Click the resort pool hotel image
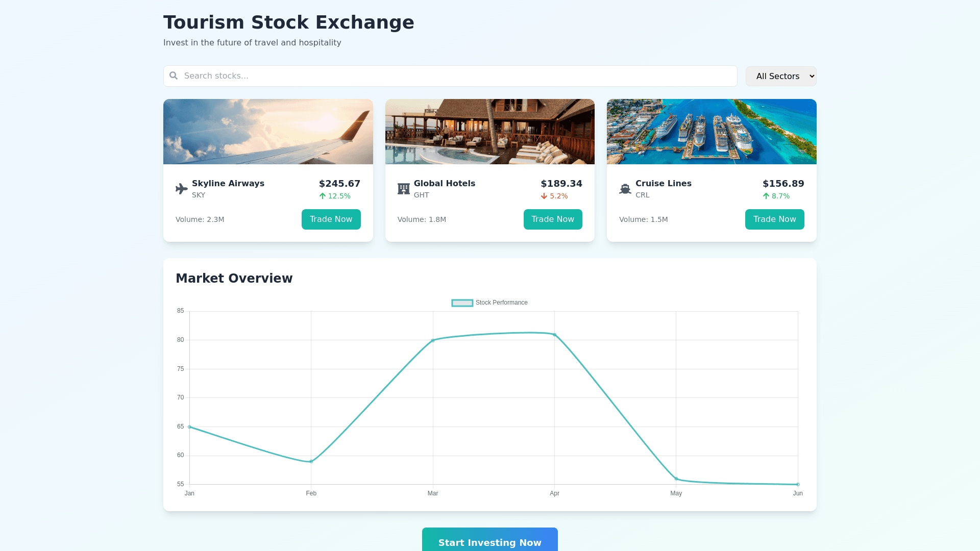 point(489,132)
